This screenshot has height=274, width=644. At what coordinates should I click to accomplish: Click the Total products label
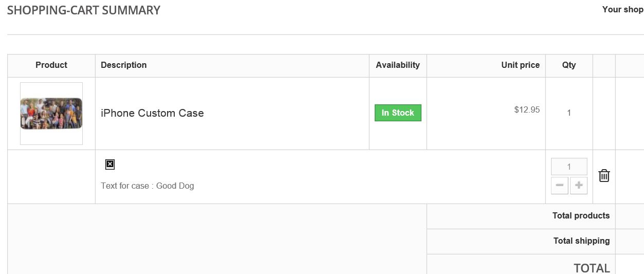click(x=581, y=216)
